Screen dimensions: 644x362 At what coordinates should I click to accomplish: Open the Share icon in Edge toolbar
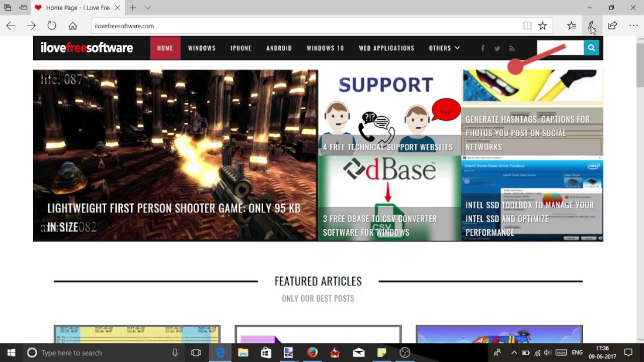[612, 26]
